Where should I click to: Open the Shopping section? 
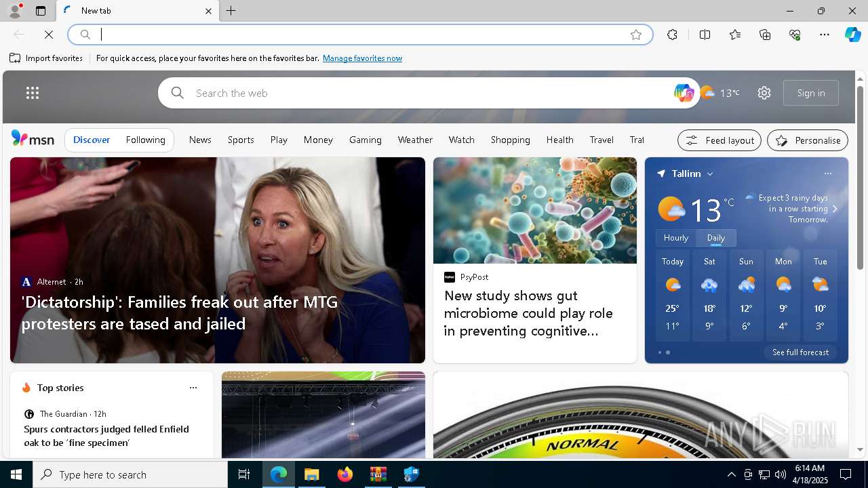(511, 140)
